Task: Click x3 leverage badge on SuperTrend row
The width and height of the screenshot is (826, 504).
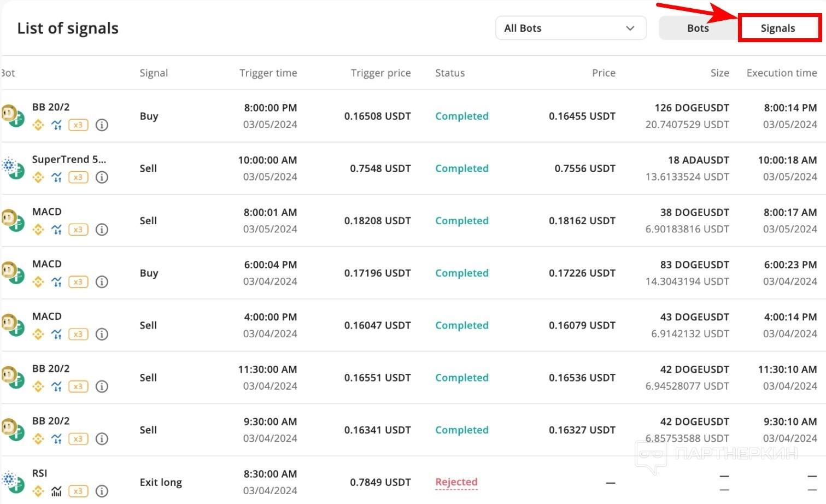Action: point(78,177)
